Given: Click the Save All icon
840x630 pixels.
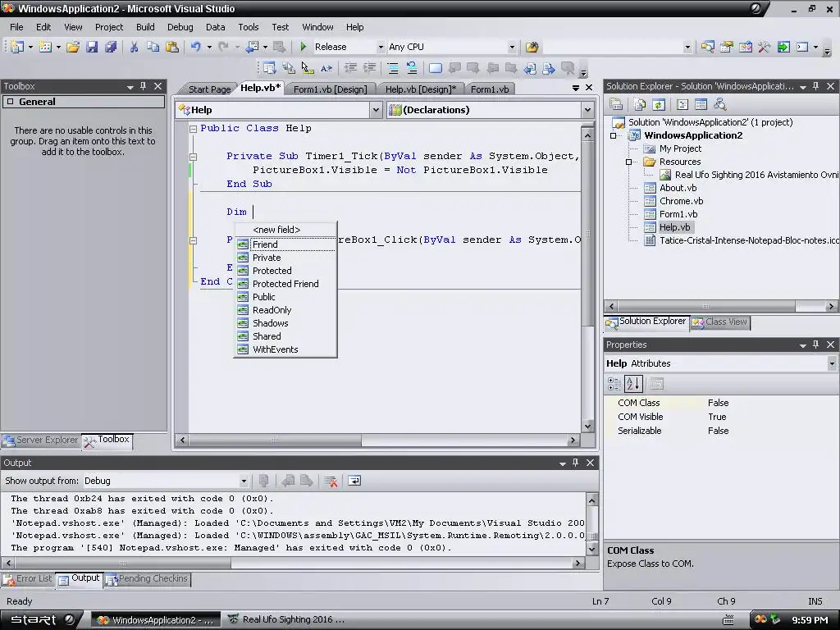Looking at the screenshot, I should coord(111,47).
